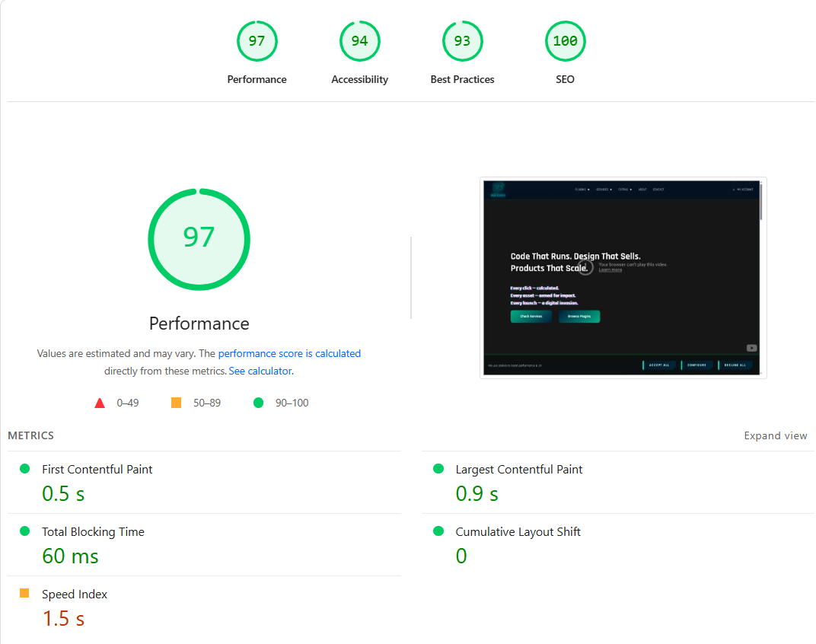This screenshot has height=644, width=816.
Task: Expand the Total Blocking Time metric title
Action: 93,532
